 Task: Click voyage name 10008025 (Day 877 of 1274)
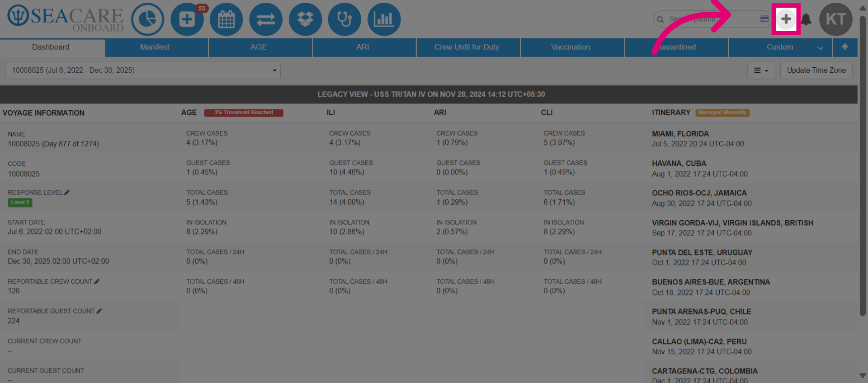(x=53, y=144)
